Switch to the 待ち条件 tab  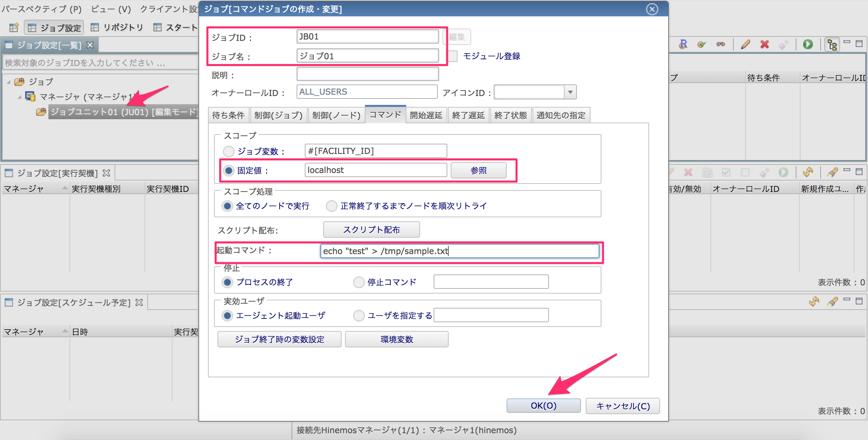[x=228, y=115]
